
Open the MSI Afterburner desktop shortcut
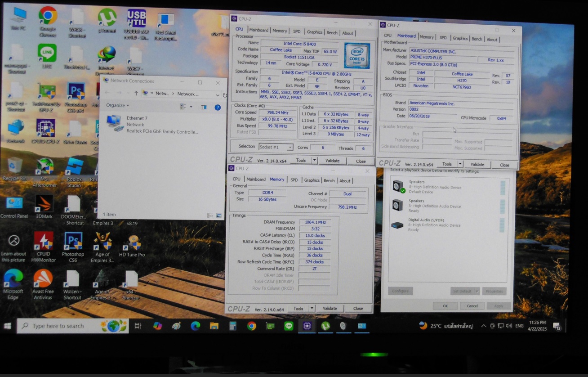point(45,166)
